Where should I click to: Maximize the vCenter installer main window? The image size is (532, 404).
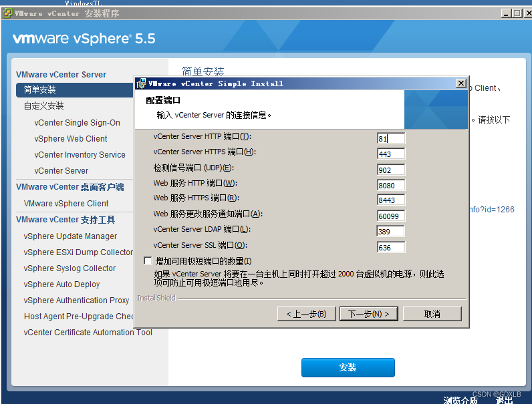517,13
